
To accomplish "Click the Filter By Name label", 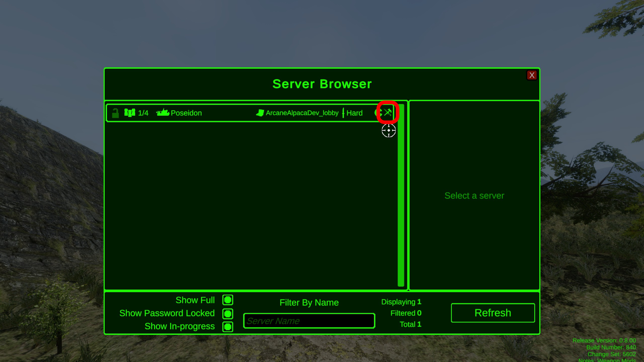I will (x=309, y=303).
